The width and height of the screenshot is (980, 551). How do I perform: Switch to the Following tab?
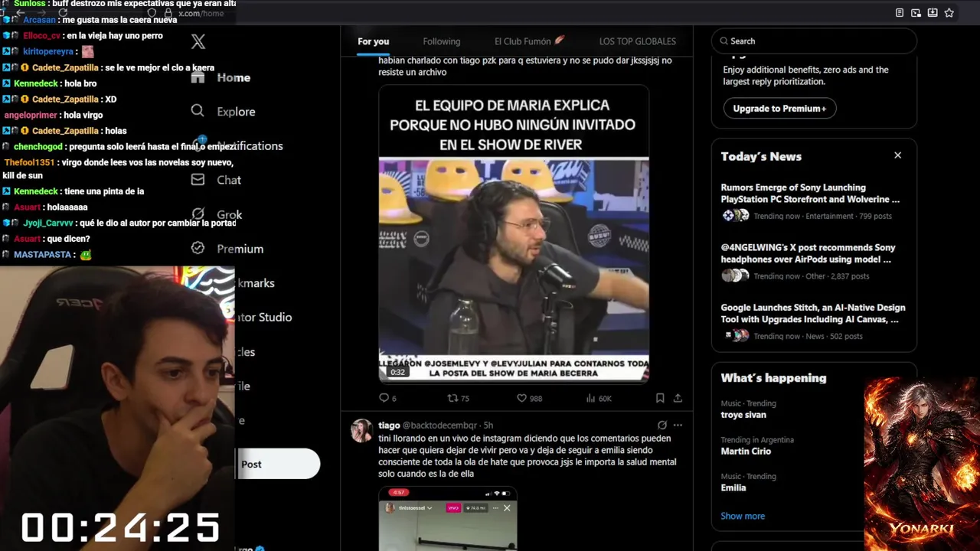coord(442,41)
